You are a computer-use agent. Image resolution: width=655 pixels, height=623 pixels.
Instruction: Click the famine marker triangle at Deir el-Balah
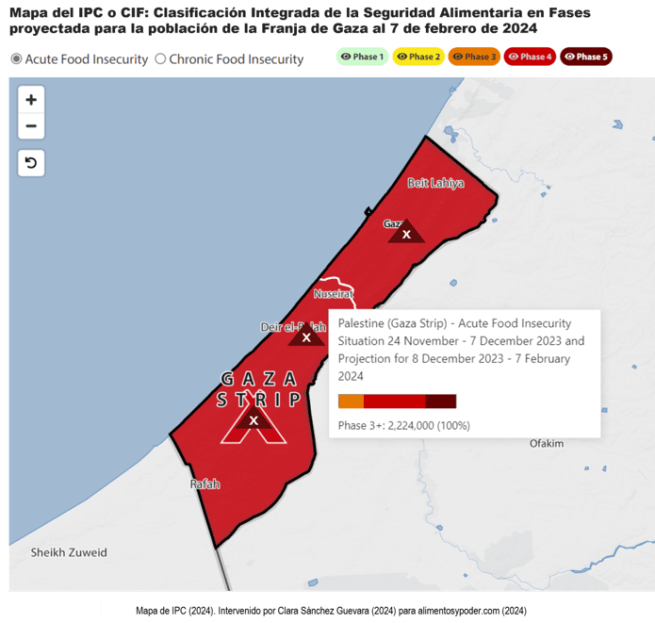(306, 336)
